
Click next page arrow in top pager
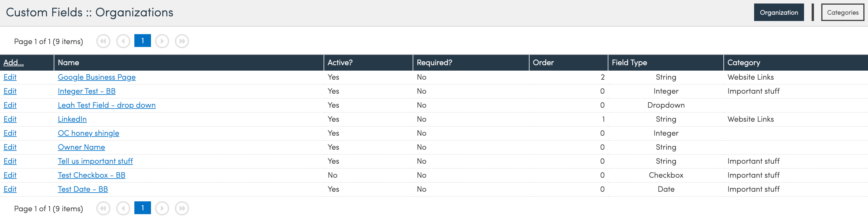(162, 41)
